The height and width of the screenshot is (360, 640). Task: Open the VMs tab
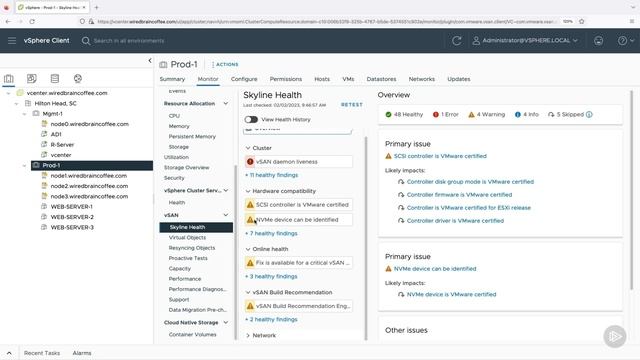click(x=348, y=79)
